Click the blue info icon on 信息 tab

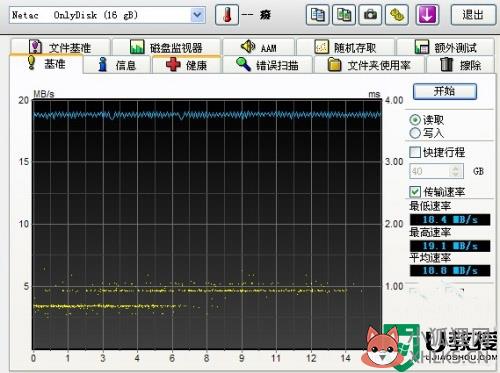click(102, 64)
